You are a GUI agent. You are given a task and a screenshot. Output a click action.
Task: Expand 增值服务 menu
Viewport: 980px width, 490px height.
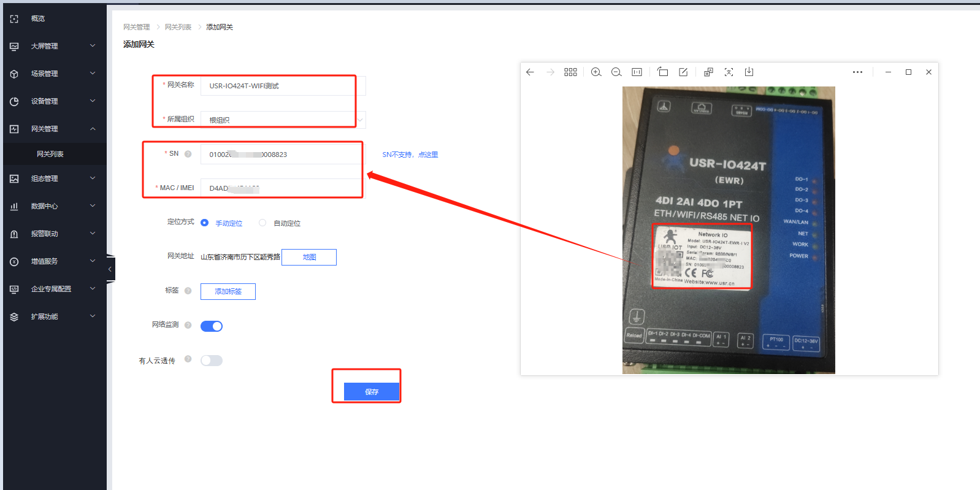[93, 261]
